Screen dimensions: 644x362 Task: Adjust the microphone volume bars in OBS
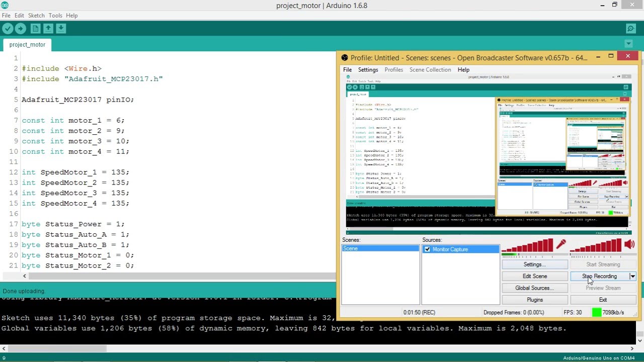527,245
